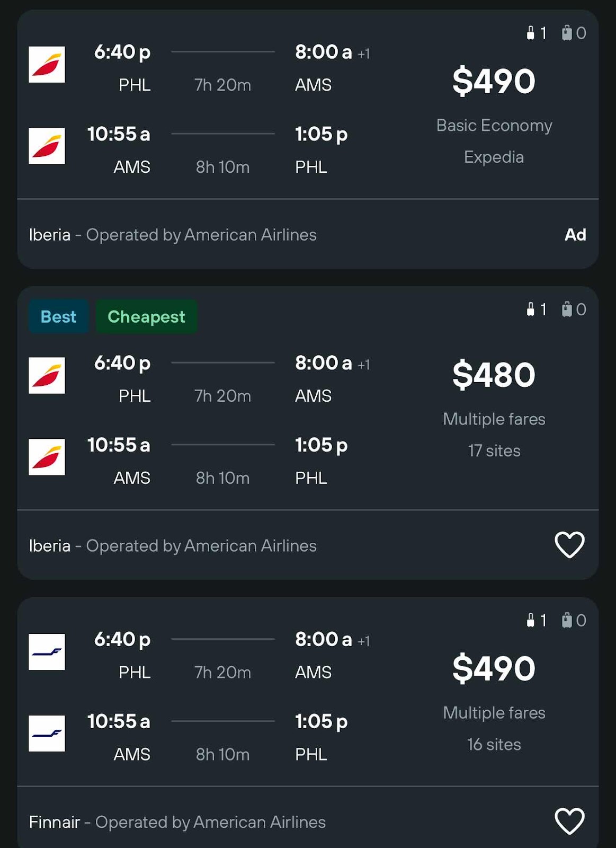
Task: Tap the Iberia logo on $480 return leg
Action: [47, 457]
